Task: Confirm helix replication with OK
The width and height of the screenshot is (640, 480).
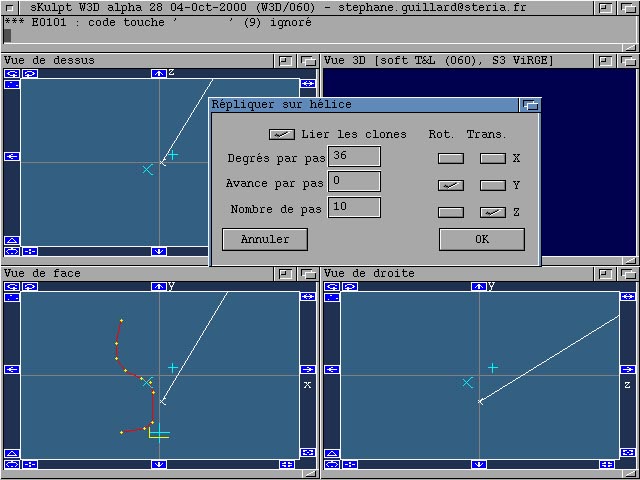Action: point(482,239)
